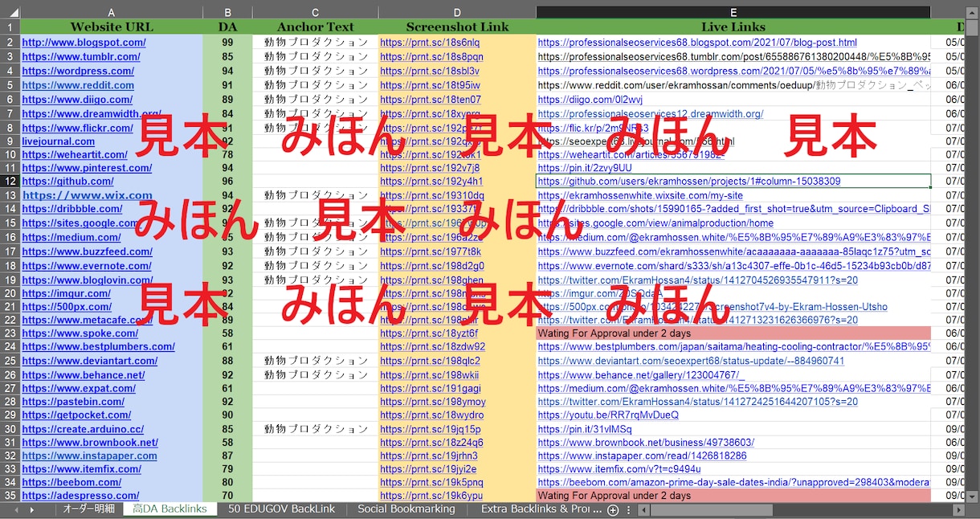Open the https://adespresso.com/ link
Screen dimensions: 980x519
(x=80, y=496)
